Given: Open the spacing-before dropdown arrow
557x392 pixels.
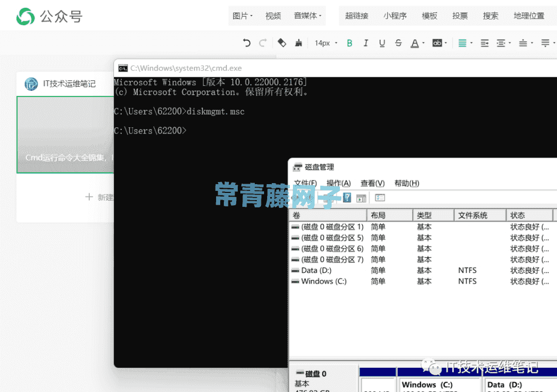Looking at the screenshot, I should (532, 43).
